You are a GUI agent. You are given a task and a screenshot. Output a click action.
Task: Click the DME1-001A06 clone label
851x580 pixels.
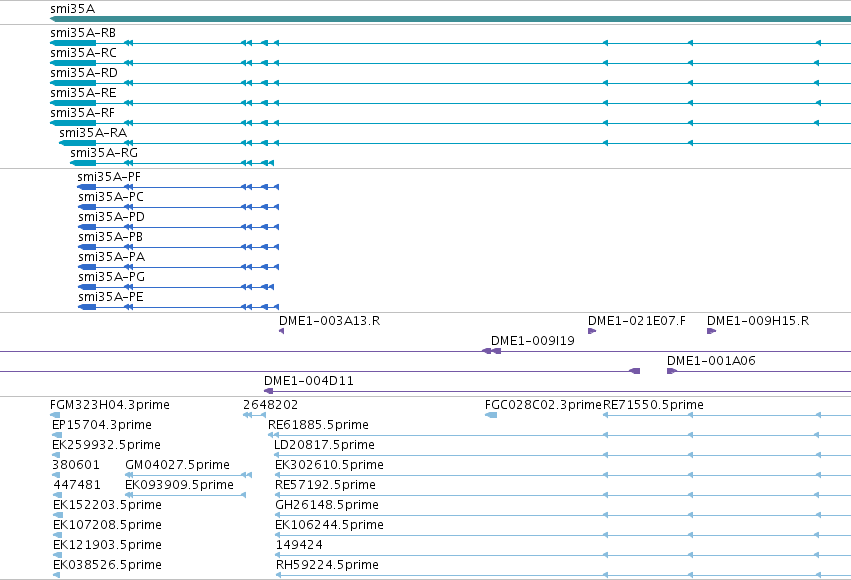(711, 361)
